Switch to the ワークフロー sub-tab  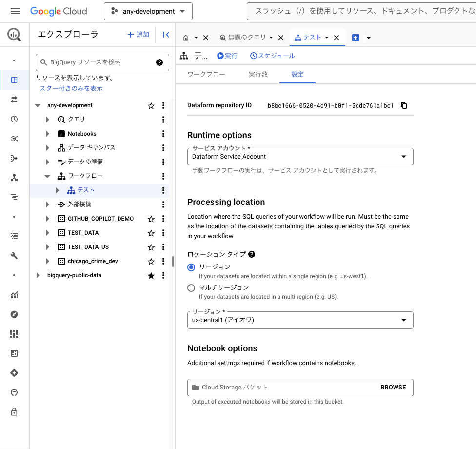(206, 74)
